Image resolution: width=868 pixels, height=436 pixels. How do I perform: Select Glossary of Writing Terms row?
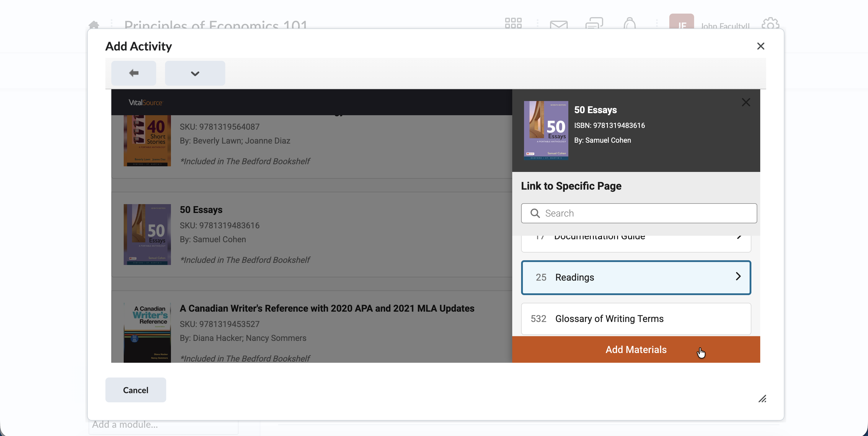tap(636, 319)
